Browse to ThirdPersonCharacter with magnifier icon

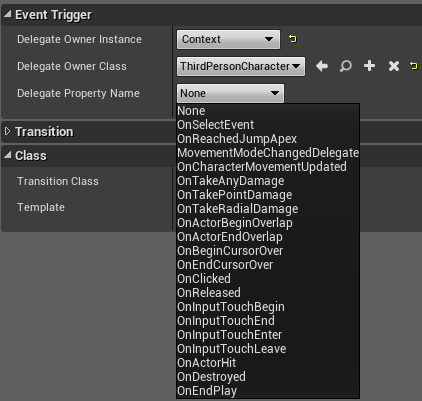pyautogui.click(x=346, y=66)
